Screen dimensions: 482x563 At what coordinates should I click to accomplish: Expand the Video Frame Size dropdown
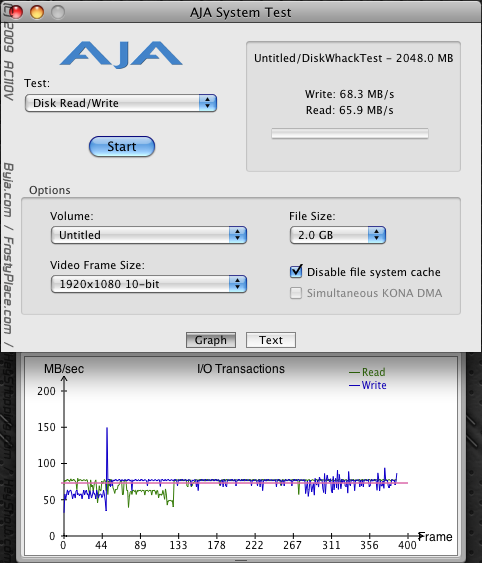[x=149, y=284]
